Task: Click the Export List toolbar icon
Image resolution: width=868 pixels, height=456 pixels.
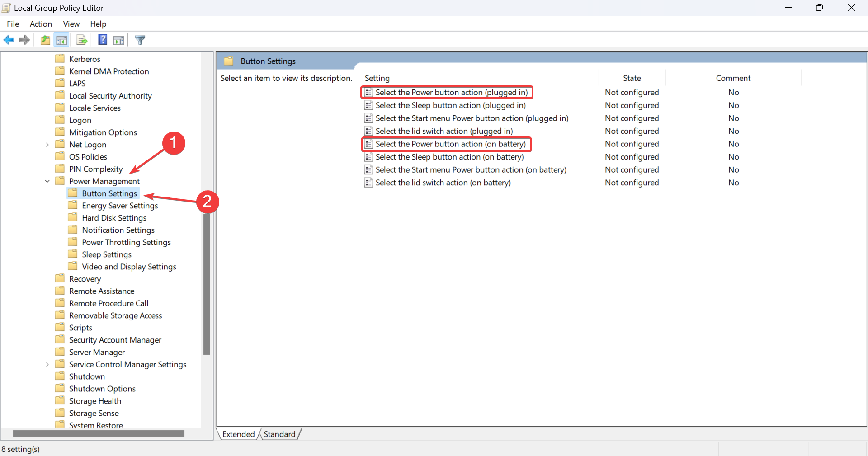Action: [82, 40]
